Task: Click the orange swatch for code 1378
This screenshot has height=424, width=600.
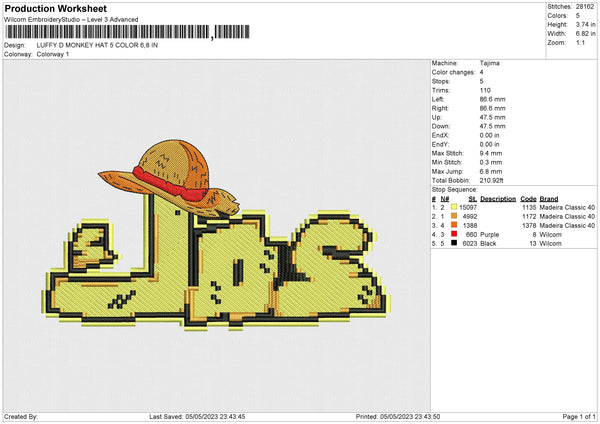Action: pyautogui.click(x=454, y=225)
